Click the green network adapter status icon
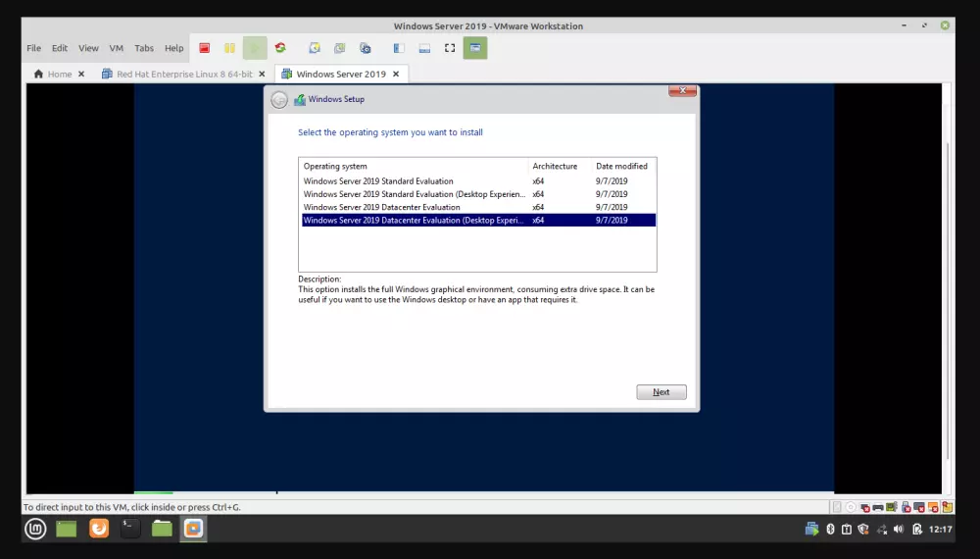This screenshot has height=559, width=980. pos(892,507)
